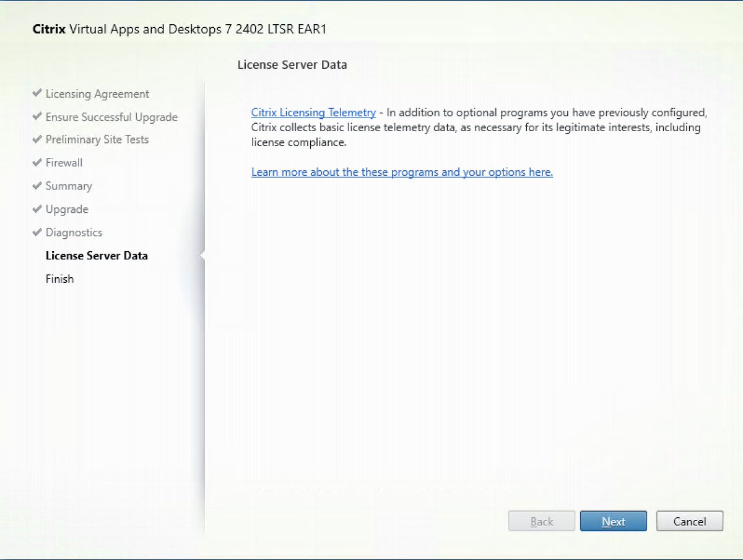Select the Firewall step in the sidebar
Viewport: 743px width, 560px height.
tap(64, 162)
